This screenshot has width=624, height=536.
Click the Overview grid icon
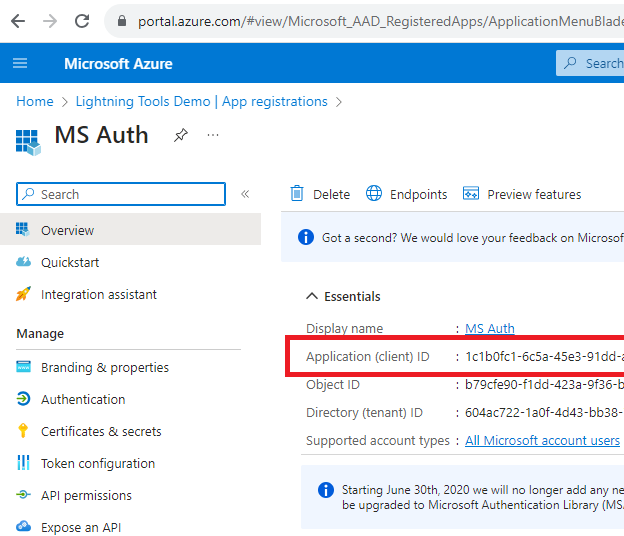pos(23,229)
